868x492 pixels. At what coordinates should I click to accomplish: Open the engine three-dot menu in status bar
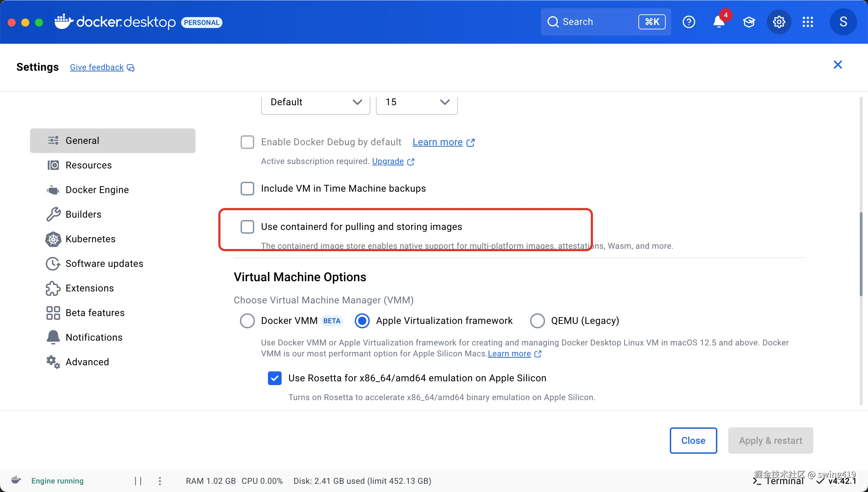pyautogui.click(x=160, y=481)
